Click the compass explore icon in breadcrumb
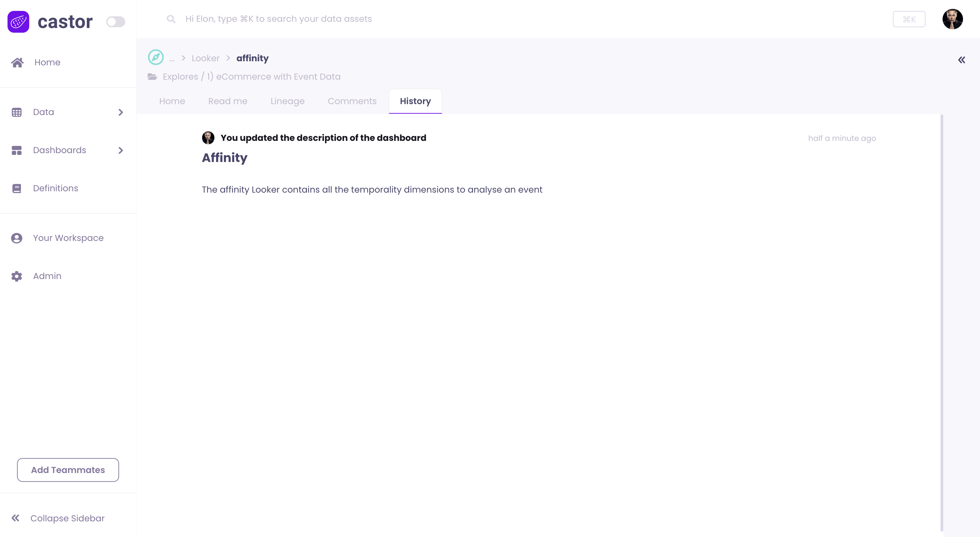 click(x=156, y=58)
